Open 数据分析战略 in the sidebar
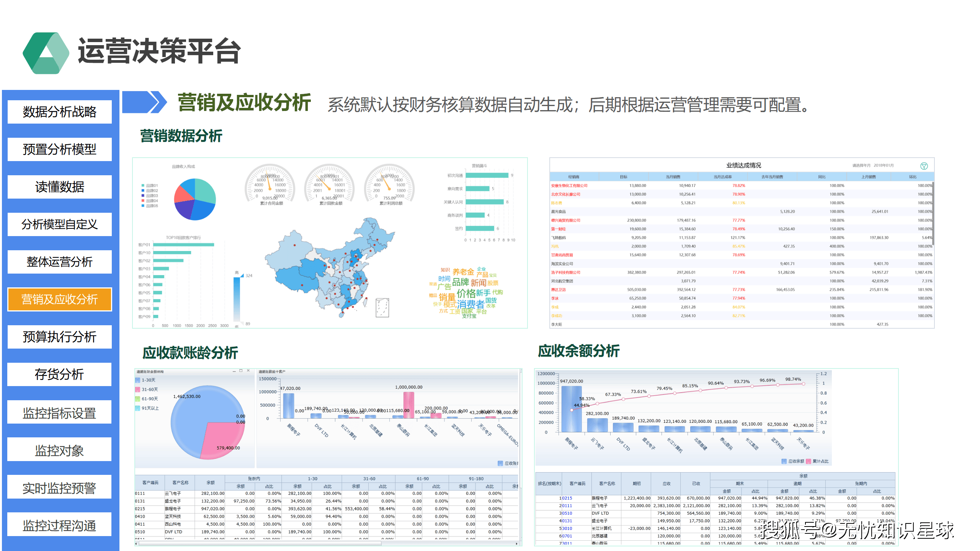The width and height of the screenshot is (980, 551). coord(60,112)
